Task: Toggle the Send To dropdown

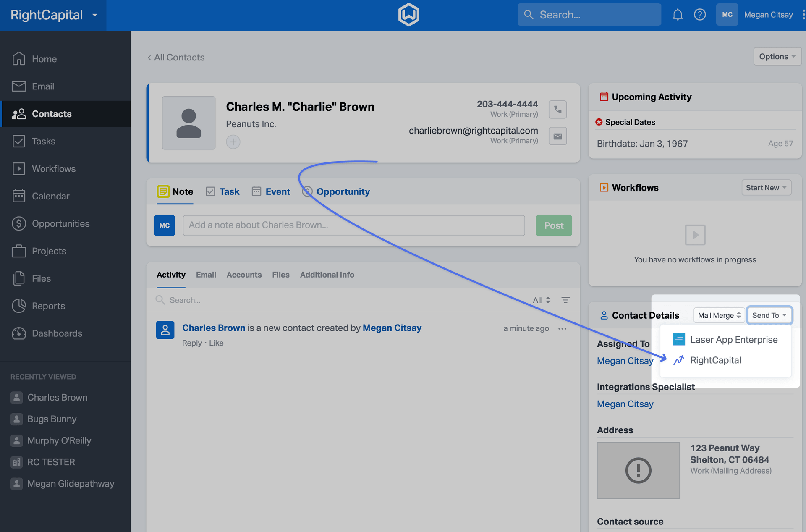Action: coord(769,315)
